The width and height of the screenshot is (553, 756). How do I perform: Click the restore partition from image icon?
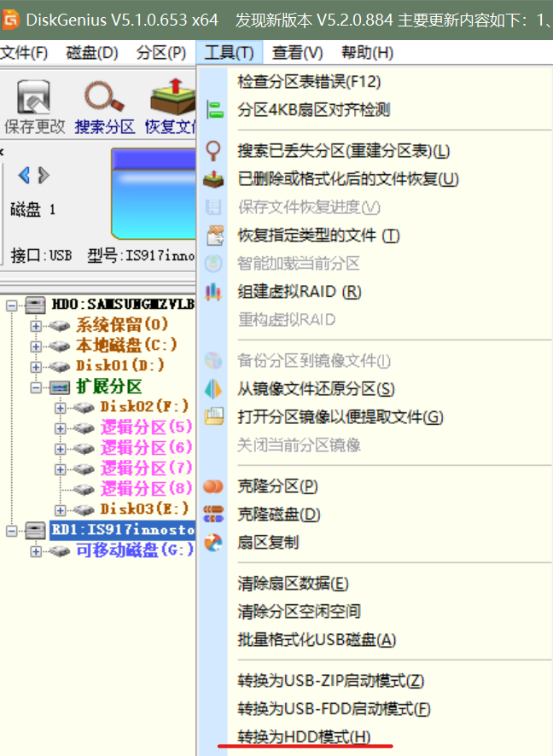tap(213, 388)
